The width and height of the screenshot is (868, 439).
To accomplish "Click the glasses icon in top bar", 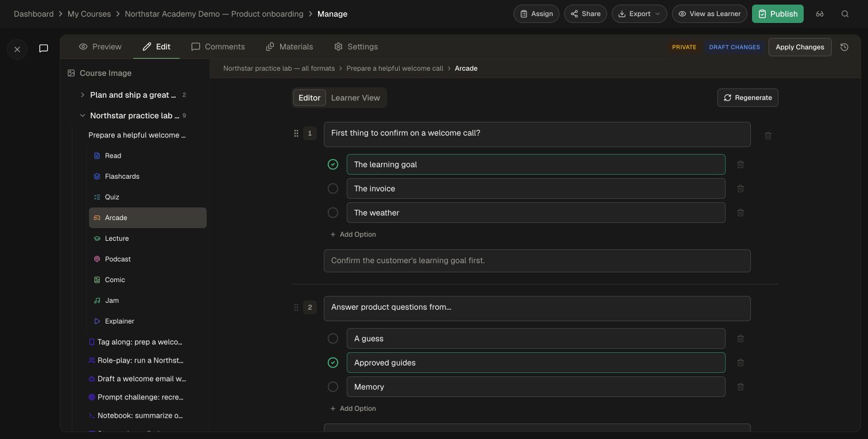I will (820, 14).
